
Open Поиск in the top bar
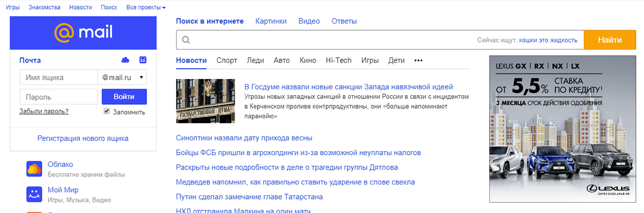tap(109, 8)
